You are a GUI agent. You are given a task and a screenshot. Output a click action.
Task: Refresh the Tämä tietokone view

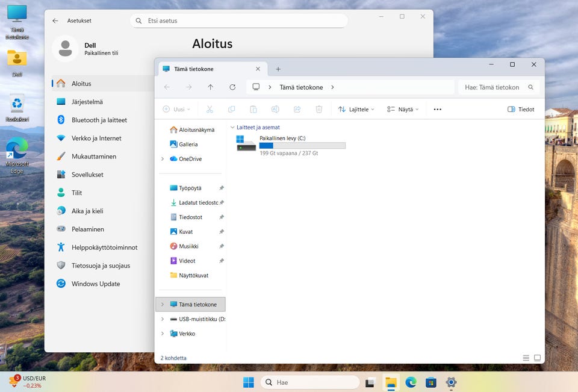tap(232, 87)
